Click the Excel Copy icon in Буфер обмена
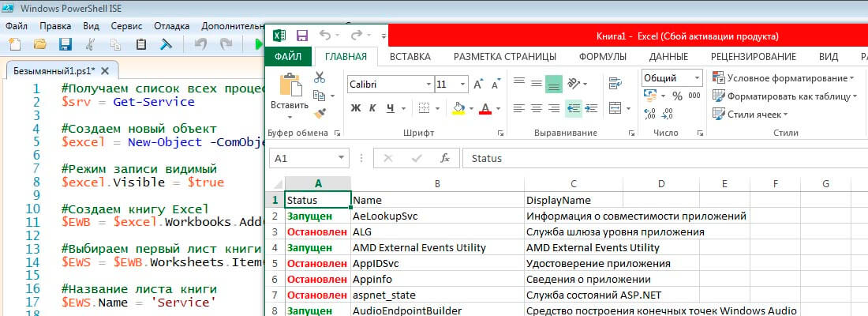868x316 pixels. point(320,96)
